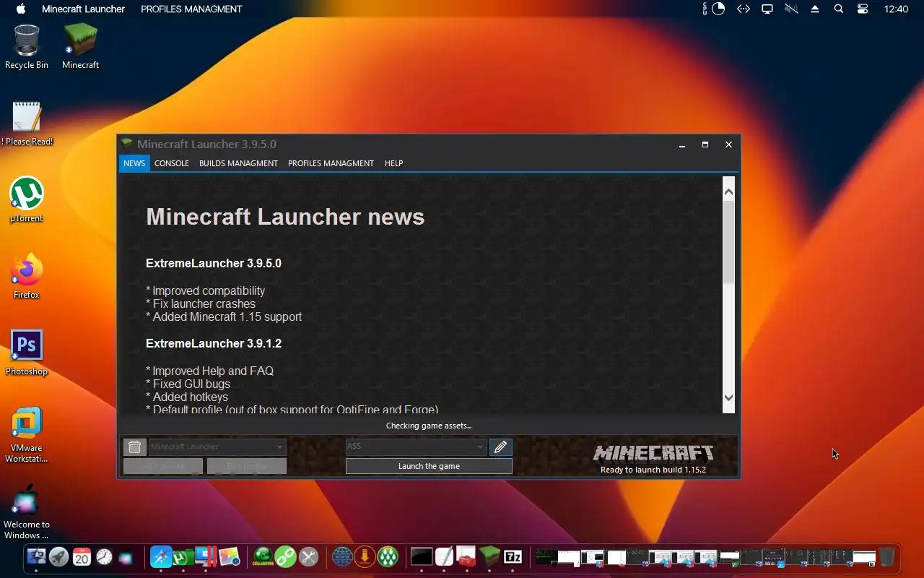The width and height of the screenshot is (924, 578).
Task: Open the Trash at the dock's end
Action: (x=886, y=557)
